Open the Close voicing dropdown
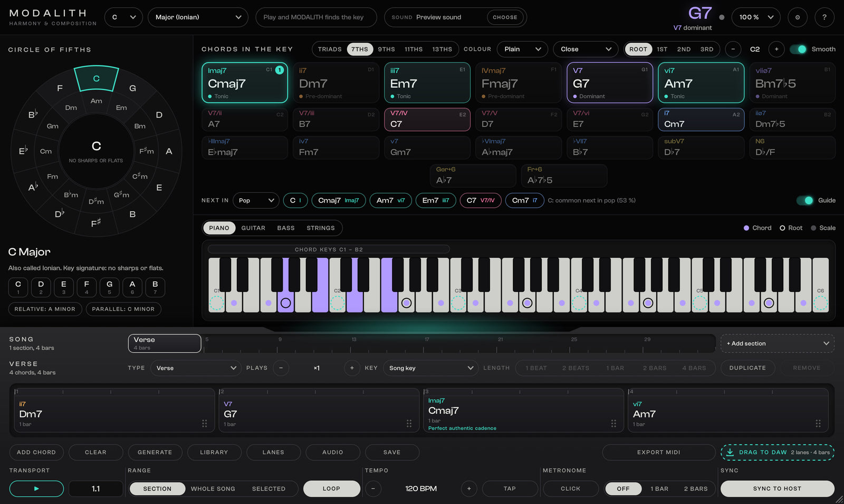 (586, 49)
